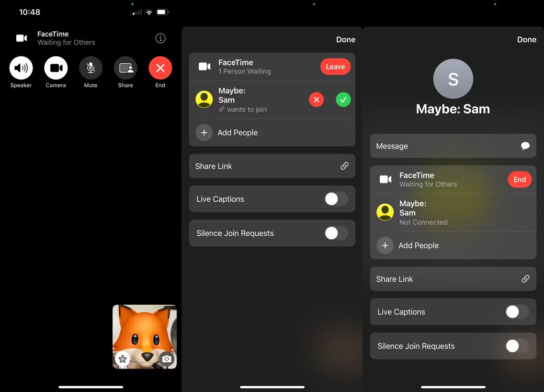This screenshot has height=392, width=544.
Task: Tap the fox Memoji self-view thumbnail
Action: 145,337
